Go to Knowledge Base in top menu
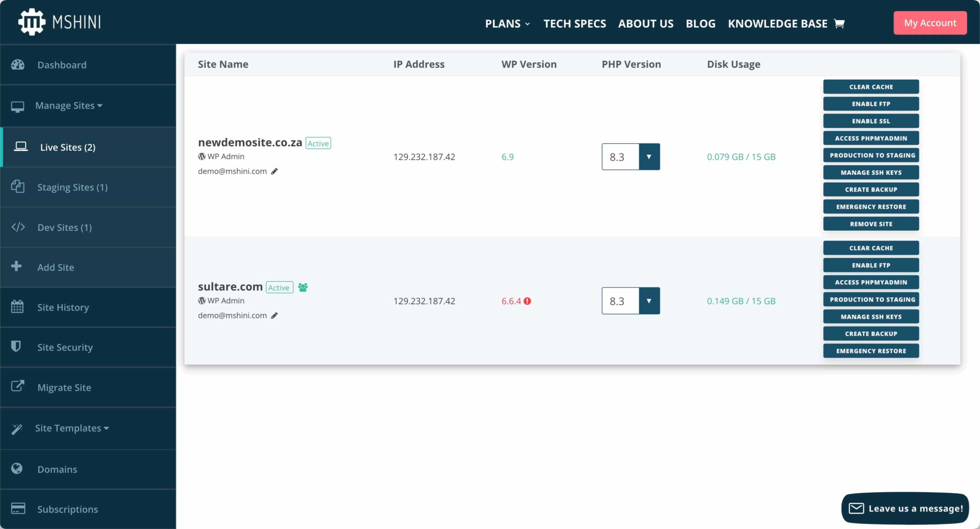Screen dimensions: 980x529 point(777,24)
